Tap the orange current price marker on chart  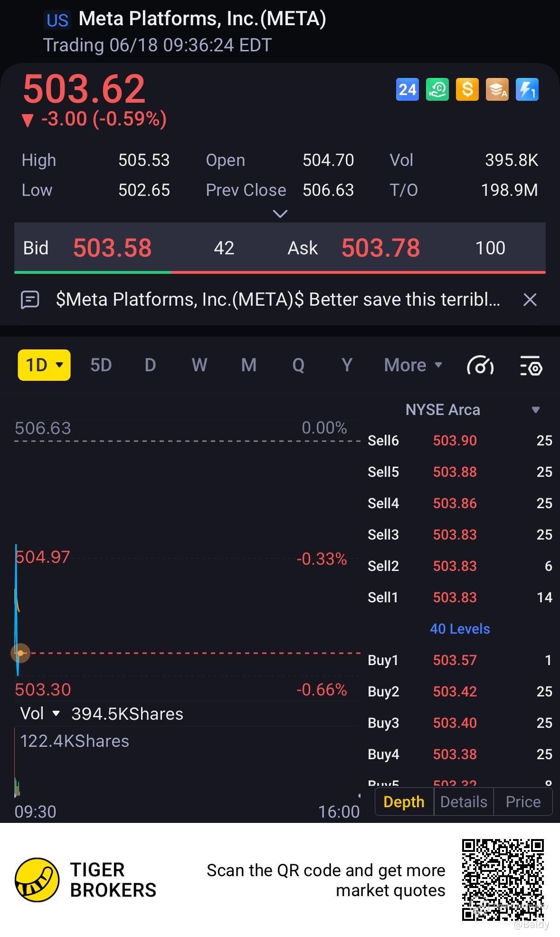point(20,653)
